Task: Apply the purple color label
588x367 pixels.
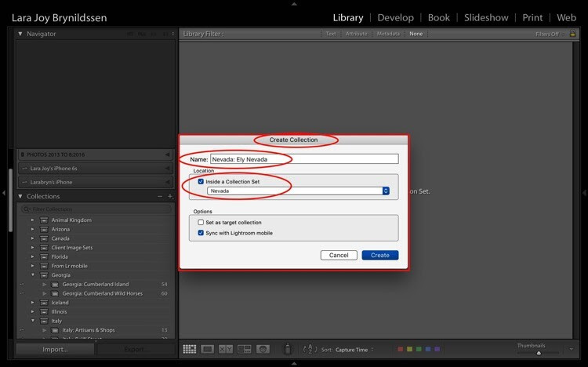Action: 437,350
